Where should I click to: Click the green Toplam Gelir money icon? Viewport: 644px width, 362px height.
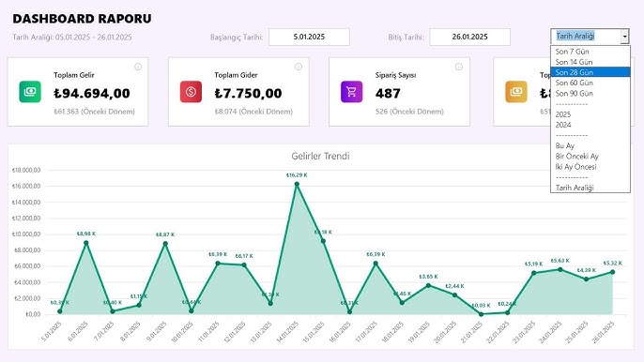click(x=30, y=92)
